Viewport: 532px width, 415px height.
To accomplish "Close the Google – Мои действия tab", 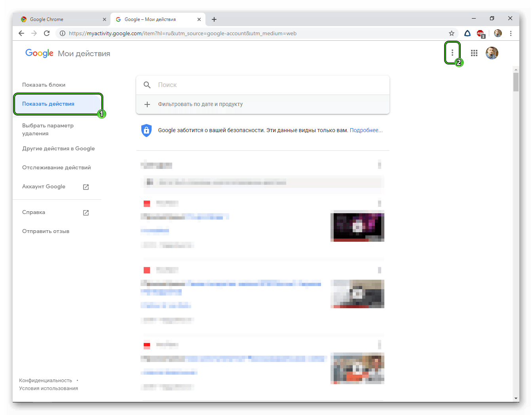I will (199, 19).
